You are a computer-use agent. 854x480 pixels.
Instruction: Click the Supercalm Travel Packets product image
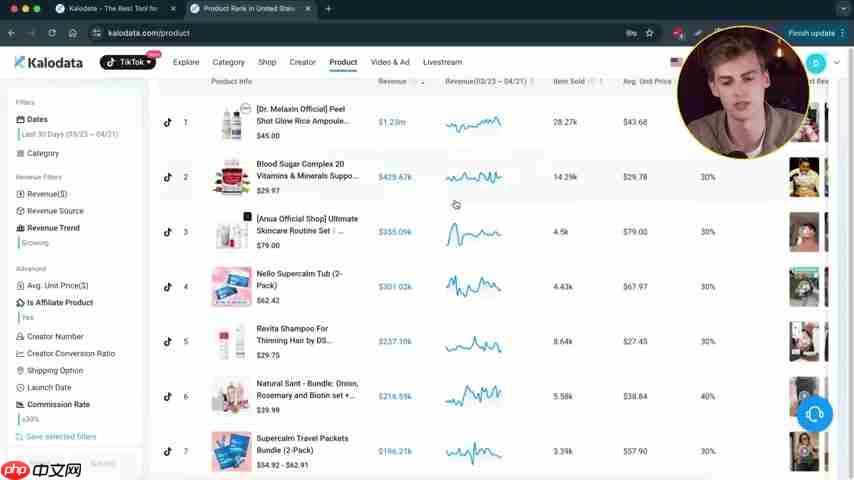(231, 451)
